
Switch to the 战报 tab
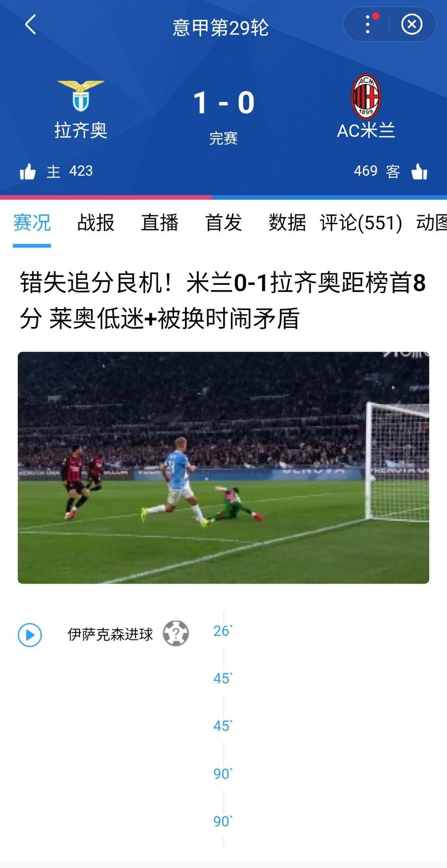click(x=96, y=223)
